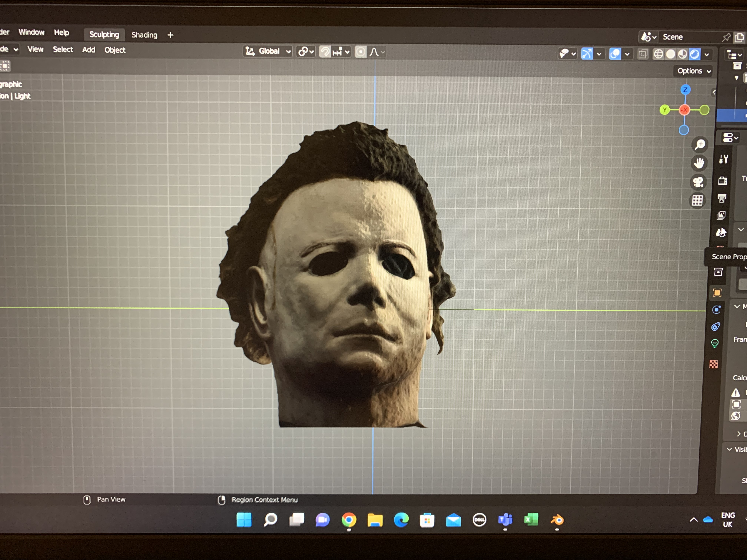Open the orange Object properties tab
Image resolution: width=747 pixels, height=560 pixels.
(x=717, y=293)
